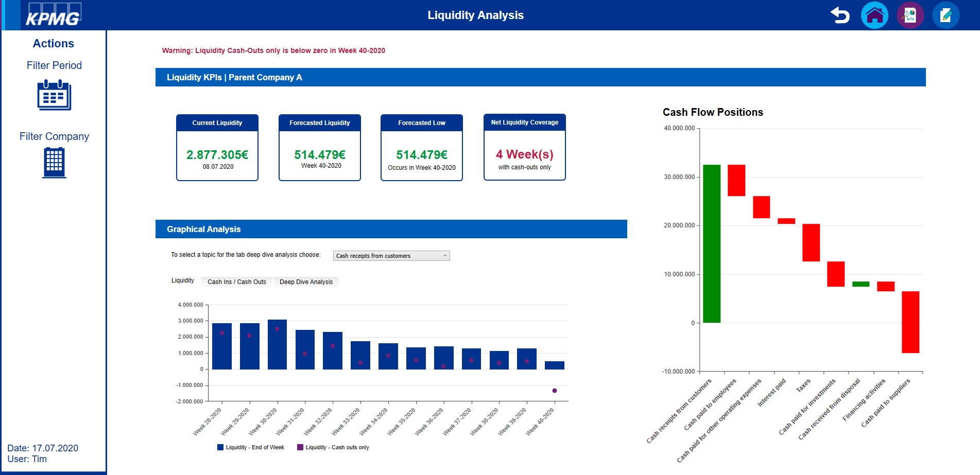Open the report analysis magnifier icon

pyautogui.click(x=910, y=15)
